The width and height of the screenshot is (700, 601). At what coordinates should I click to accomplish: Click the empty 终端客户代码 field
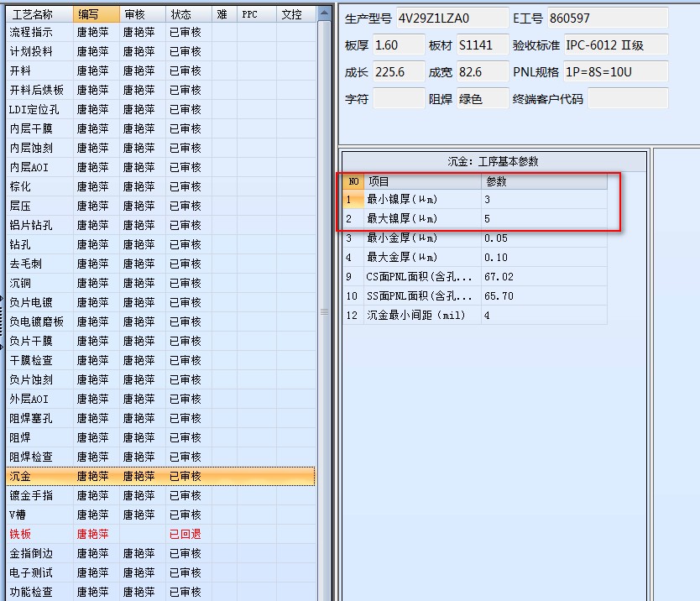coord(628,99)
